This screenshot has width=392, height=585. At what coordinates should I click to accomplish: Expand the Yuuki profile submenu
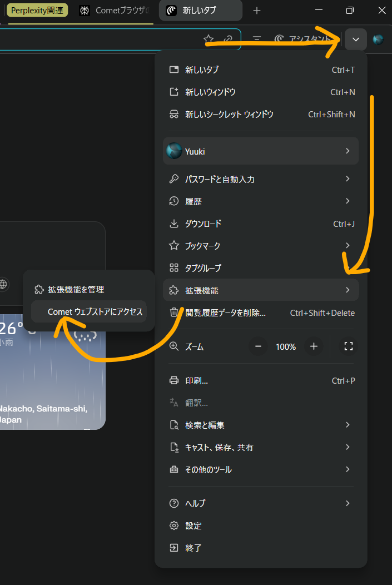[261, 151]
